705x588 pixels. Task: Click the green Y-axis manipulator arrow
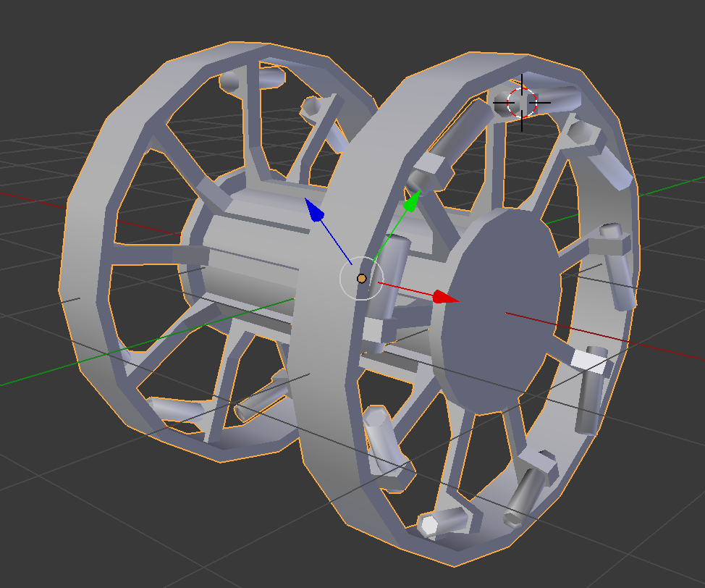[x=413, y=201]
